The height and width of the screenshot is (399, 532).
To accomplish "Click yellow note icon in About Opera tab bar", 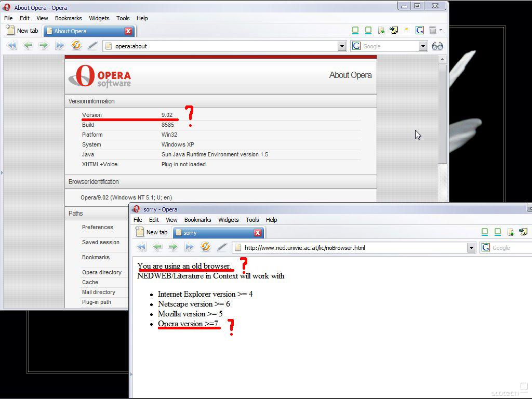I will tap(394, 30).
